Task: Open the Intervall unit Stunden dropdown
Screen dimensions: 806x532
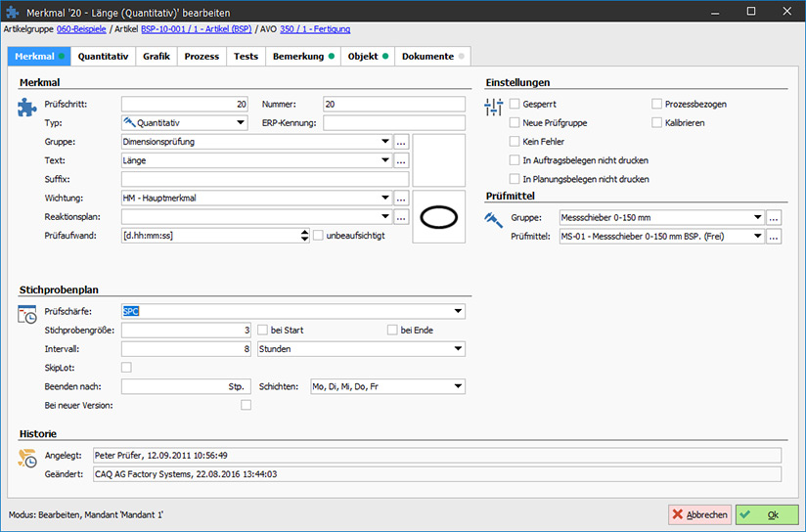Action: coord(458,349)
